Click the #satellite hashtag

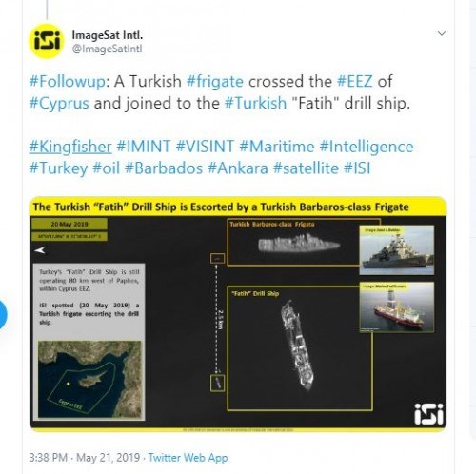306,168
